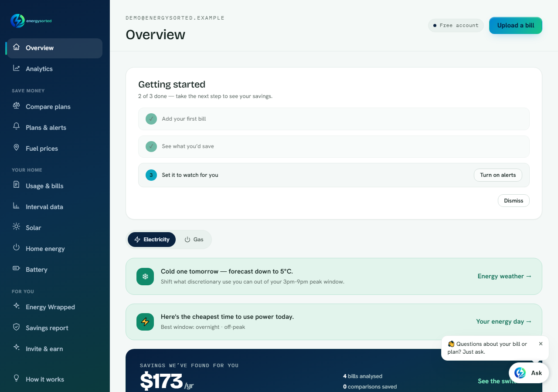558x392 pixels.
Task: Click the Free account badge
Action: point(456,25)
